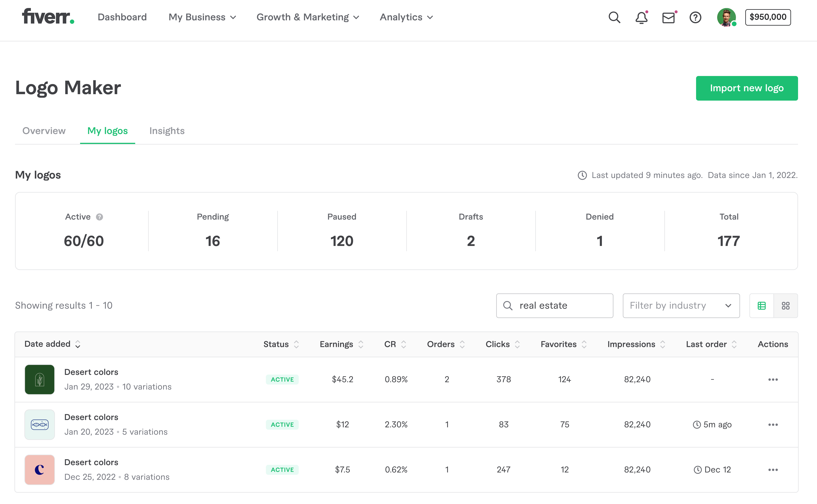Image resolution: width=817 pixels, height=504 pixels.
Task: Click the info icon next to Active count
Action: pos(99,217)
